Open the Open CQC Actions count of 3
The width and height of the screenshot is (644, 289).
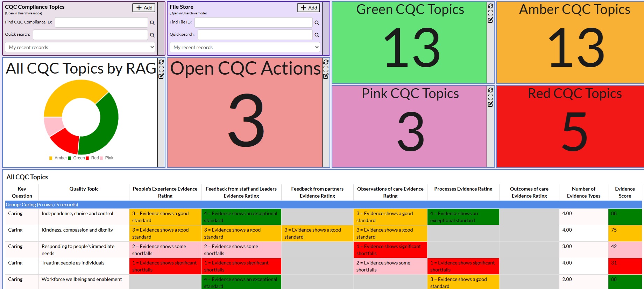246,120
